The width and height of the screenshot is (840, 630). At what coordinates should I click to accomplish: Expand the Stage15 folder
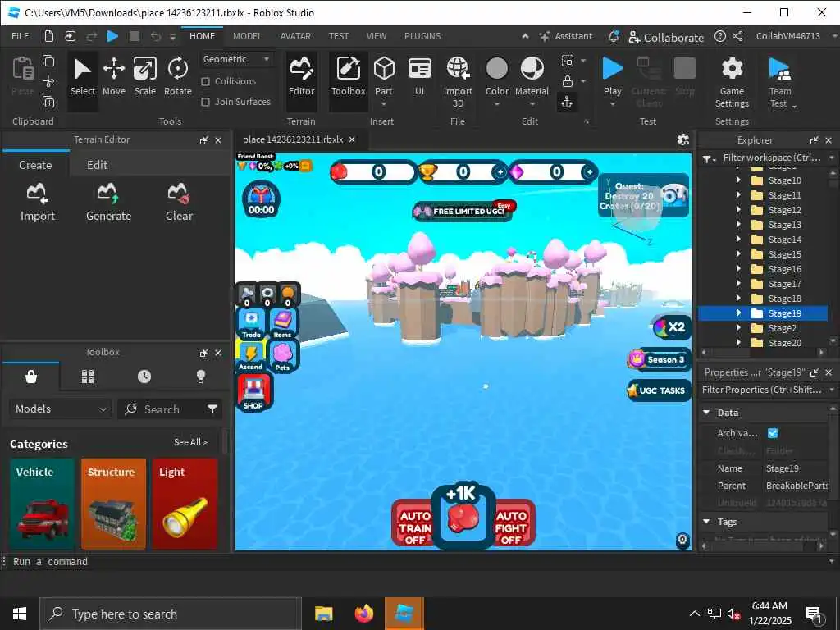click(738, 254)
